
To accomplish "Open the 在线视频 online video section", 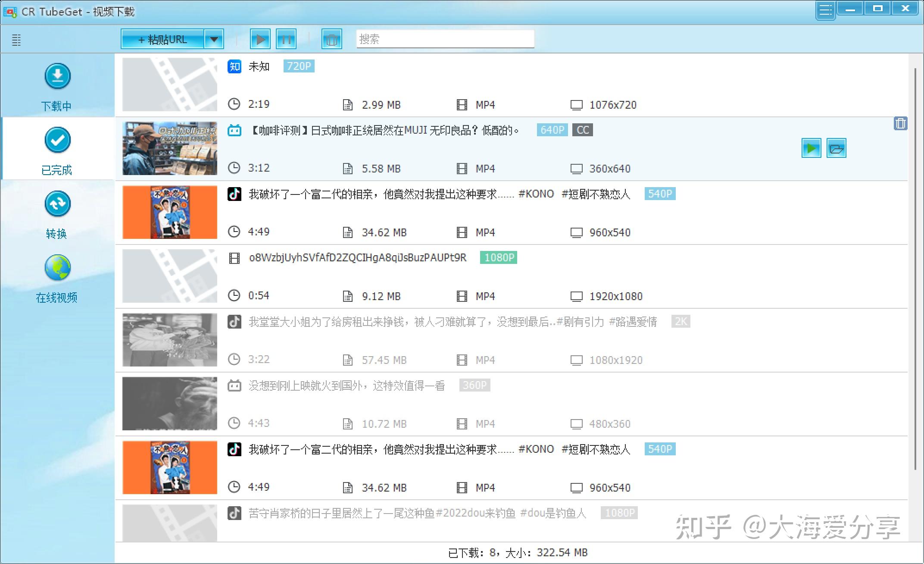I will click(57, 278).
